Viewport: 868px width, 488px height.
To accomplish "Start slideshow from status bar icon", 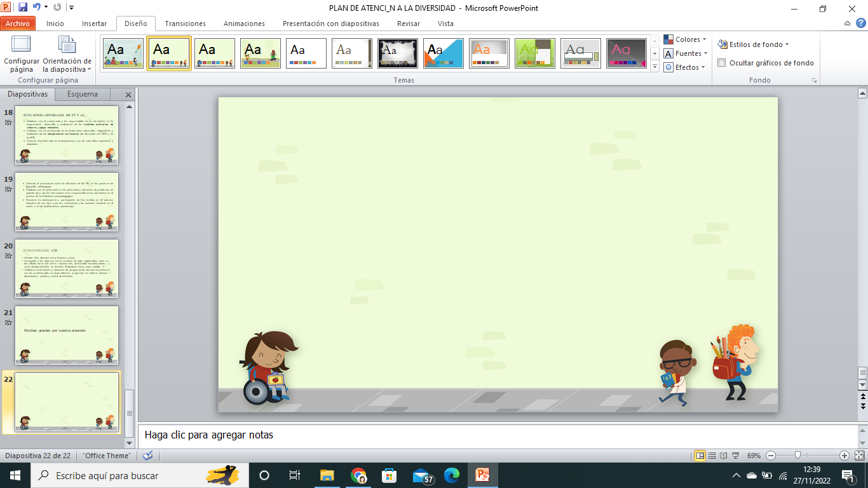I will (735, 456).
